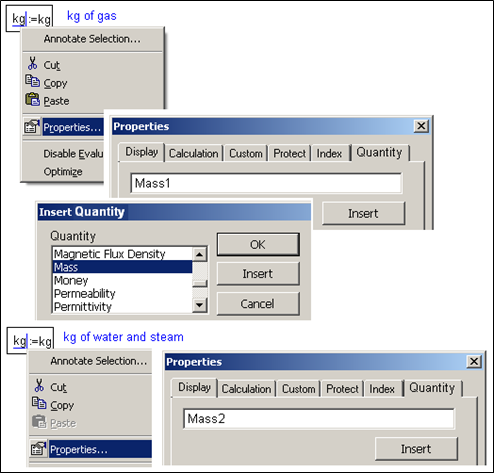Switch to Custom tab in Mass1 Properties dialog
Viewport: 494px width, 473px height.
point(246,154)
